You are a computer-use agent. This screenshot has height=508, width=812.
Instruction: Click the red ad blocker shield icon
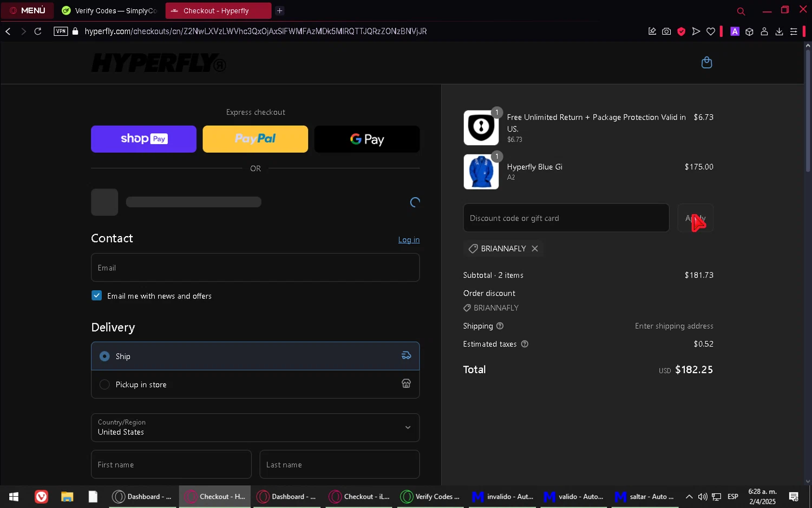tap(681, 31)
